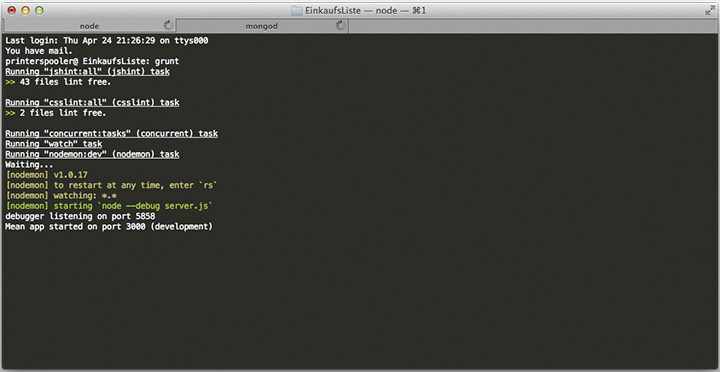The height and width of the screenshot is (372, 720).
Task: Click '[nodemon] to restart at any time' line
Action: click(112, 185)
